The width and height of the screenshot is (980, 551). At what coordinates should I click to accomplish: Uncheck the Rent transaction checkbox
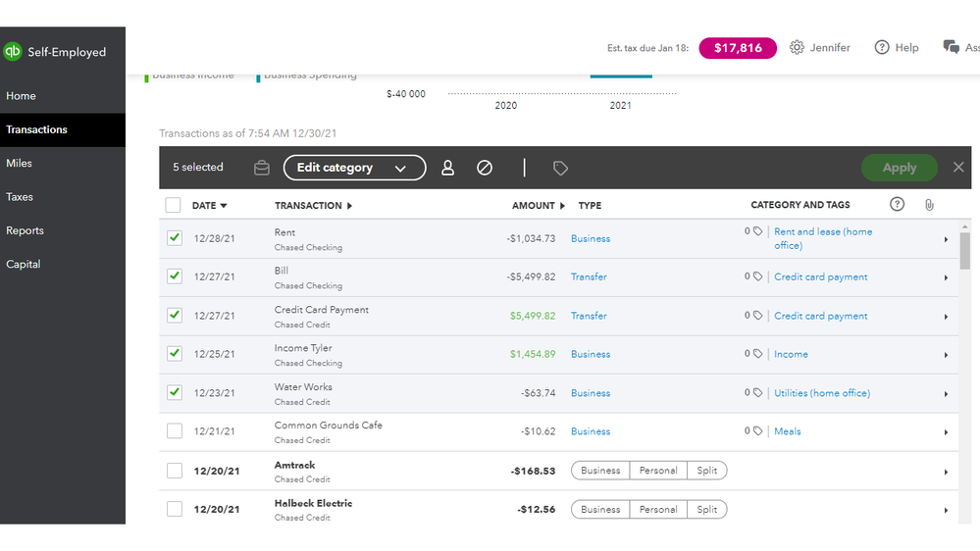175,238
